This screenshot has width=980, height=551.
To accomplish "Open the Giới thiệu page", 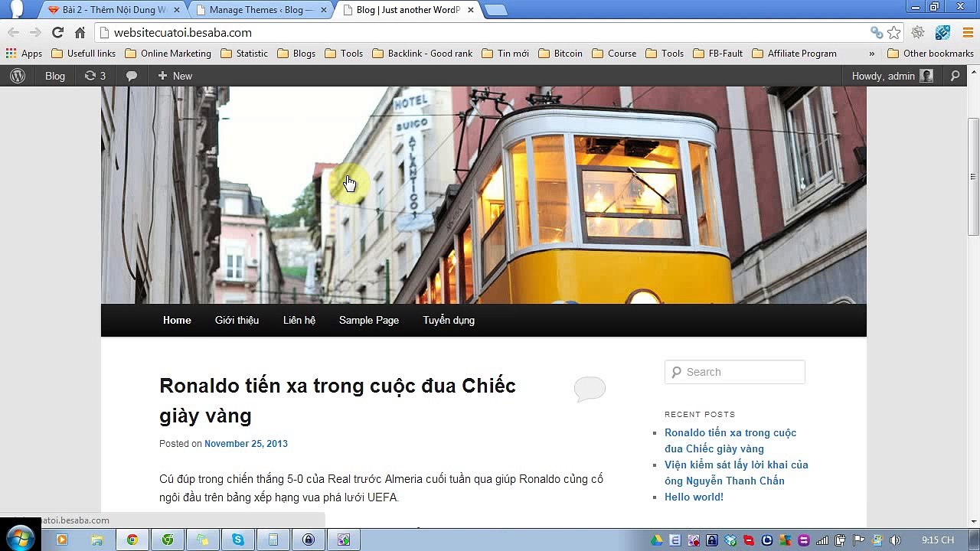I will coord(237,320).
